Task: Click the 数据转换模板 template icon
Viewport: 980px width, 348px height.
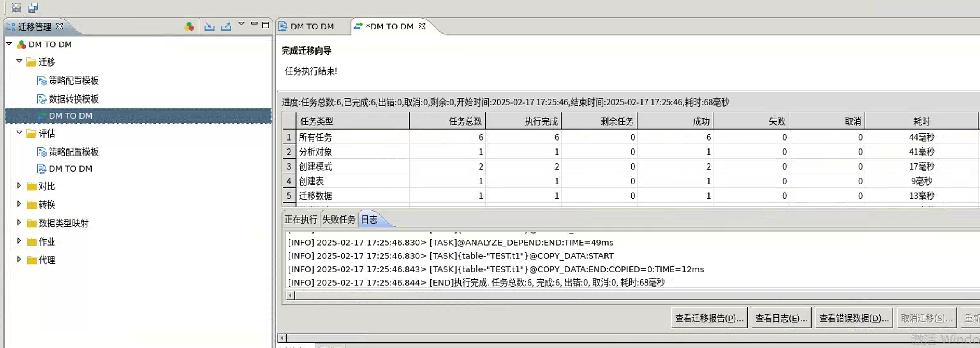Action: tap(42, 99)
